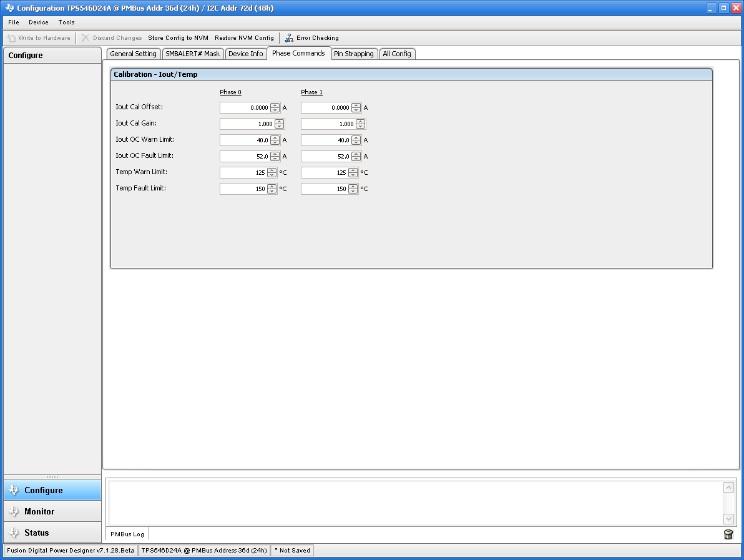Click Store Config to NVM

(x=178, y=37)
